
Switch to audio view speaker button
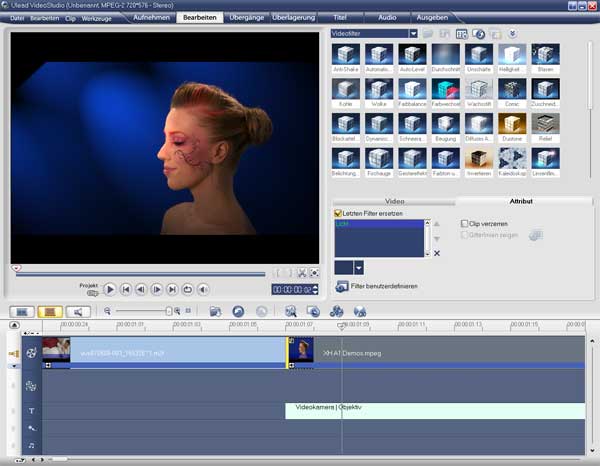coord(77,312)
